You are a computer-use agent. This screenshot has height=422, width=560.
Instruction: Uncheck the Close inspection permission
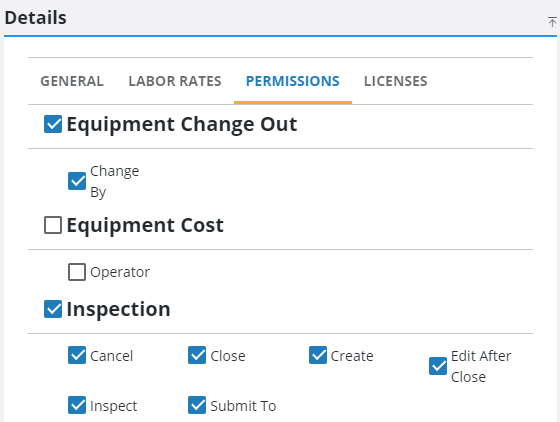tap(197, 355)
